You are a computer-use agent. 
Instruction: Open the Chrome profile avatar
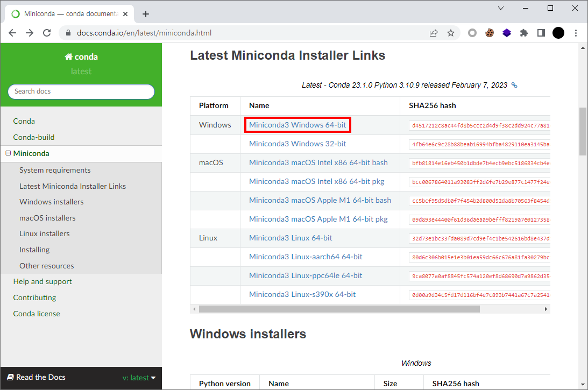coord(558,33)
